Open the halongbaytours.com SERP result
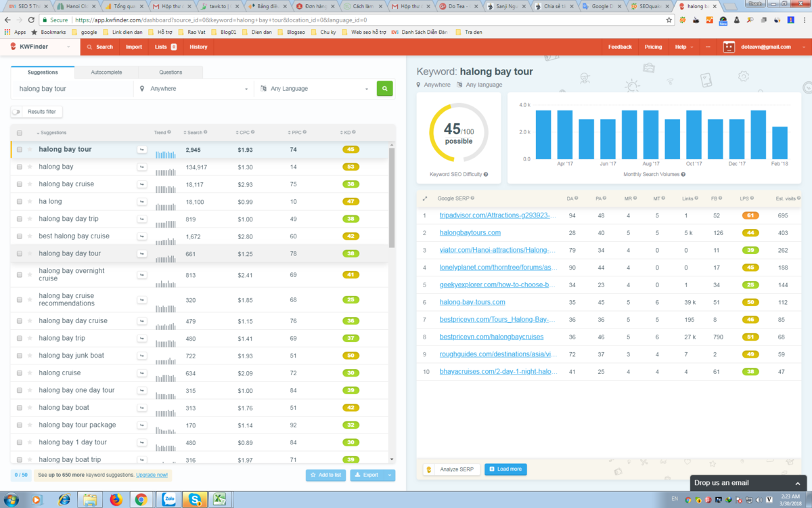The width and height of the screenshot is (812, 508). click(470, 233)
